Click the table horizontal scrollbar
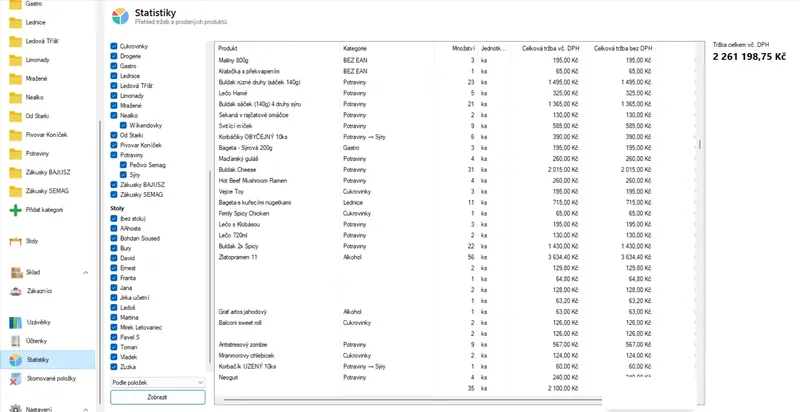 coord(413,400)
